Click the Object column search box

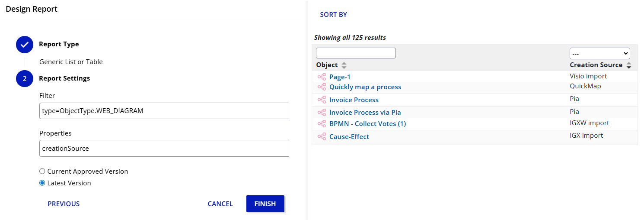(356, 53)
